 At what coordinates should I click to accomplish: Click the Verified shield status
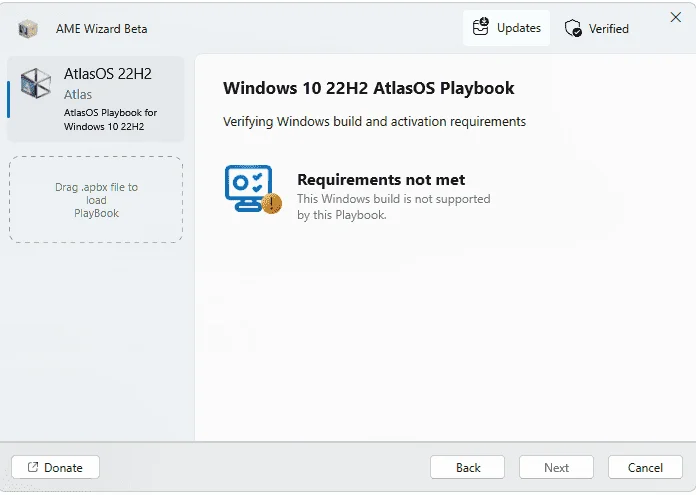point(597,28)
